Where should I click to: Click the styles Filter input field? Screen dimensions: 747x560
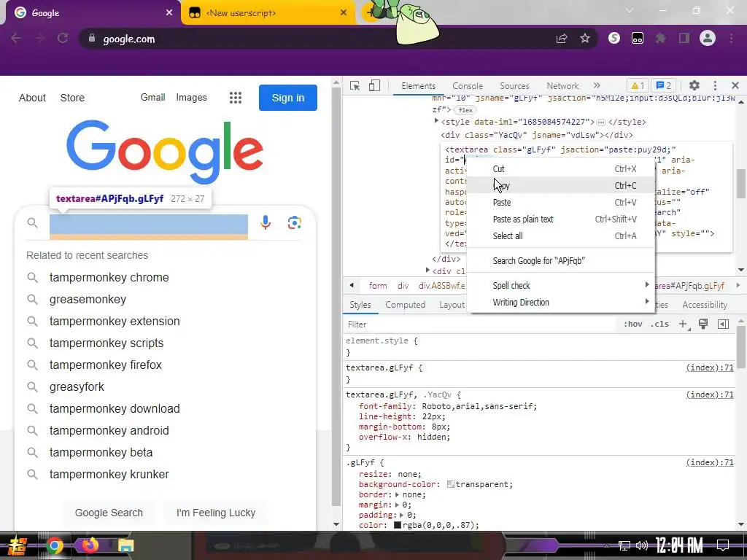[479, 324]
